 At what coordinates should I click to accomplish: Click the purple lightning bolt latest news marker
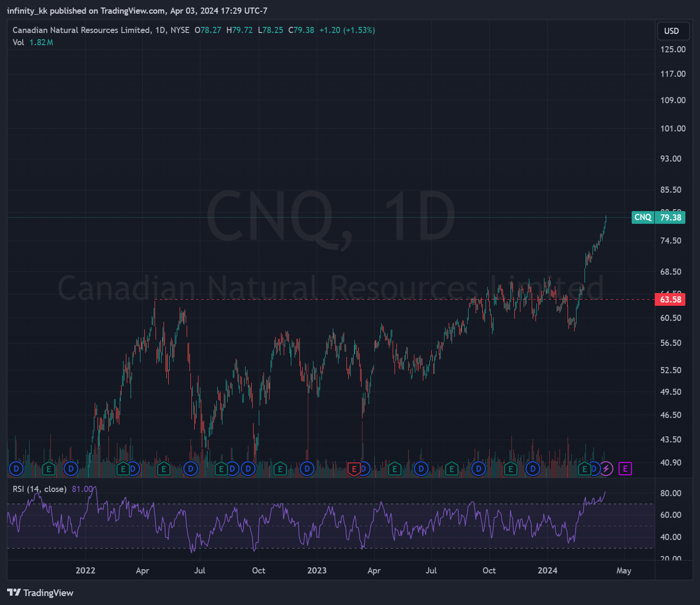click(x=606, y=469)
